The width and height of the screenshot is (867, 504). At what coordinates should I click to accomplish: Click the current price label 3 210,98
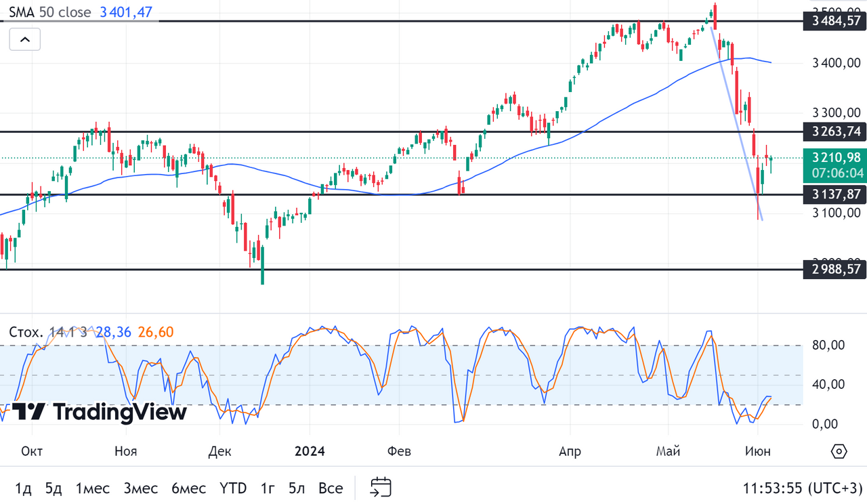pos(836,158)
